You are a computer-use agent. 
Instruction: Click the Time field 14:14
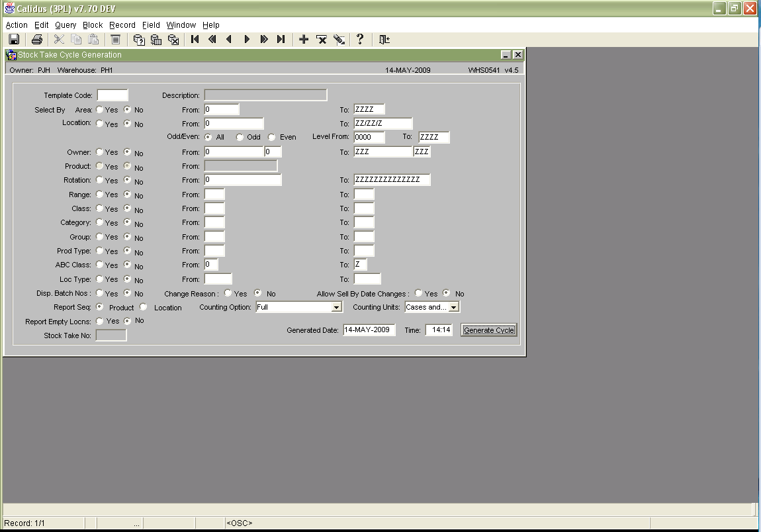pyautogui.click(x=439, y=330)
